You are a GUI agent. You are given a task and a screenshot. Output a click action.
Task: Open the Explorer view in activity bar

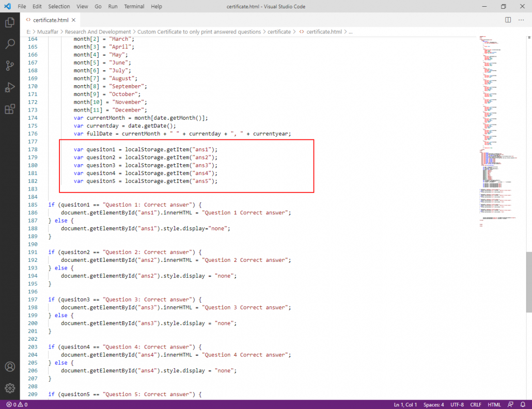tap(10, 23)
